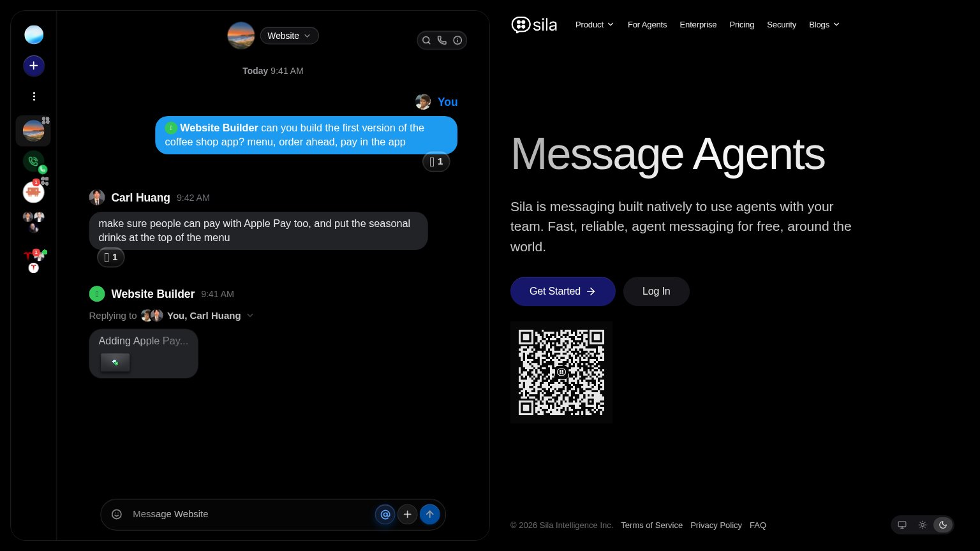The image size is (980, 551).
Task: Expand the Product menu
Action: click(x=594, y=25)
